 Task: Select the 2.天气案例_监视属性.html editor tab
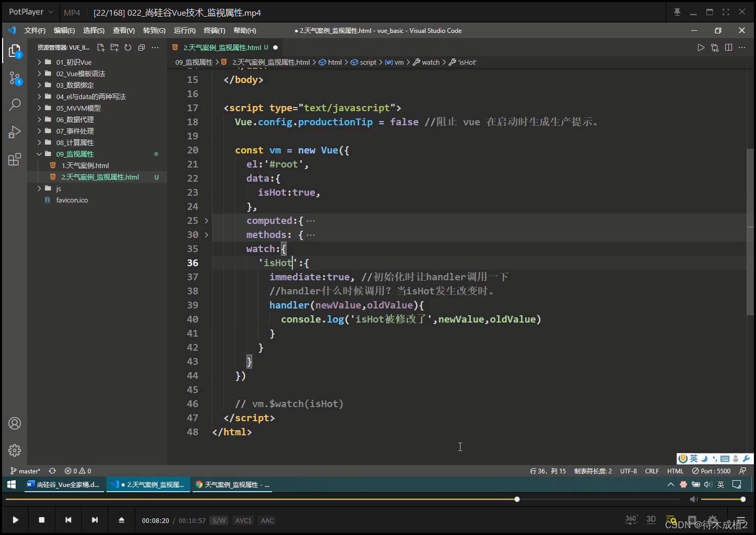[x=225, y=47]
